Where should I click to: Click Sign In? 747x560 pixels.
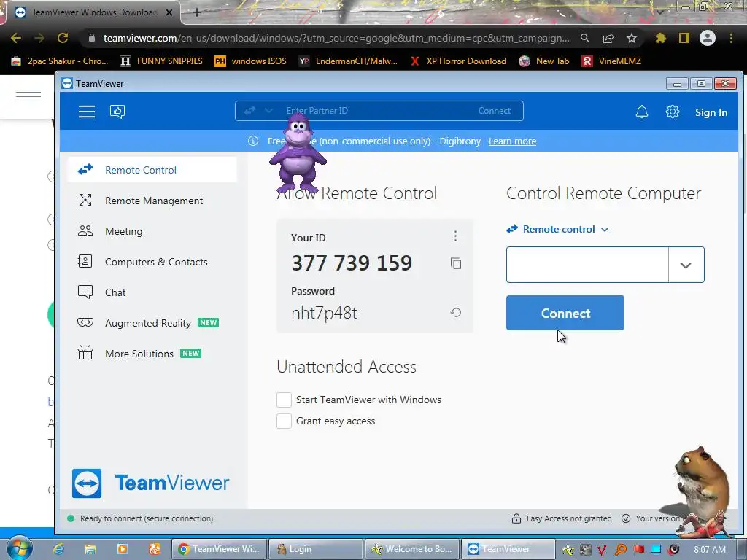(x=711, y=112)
